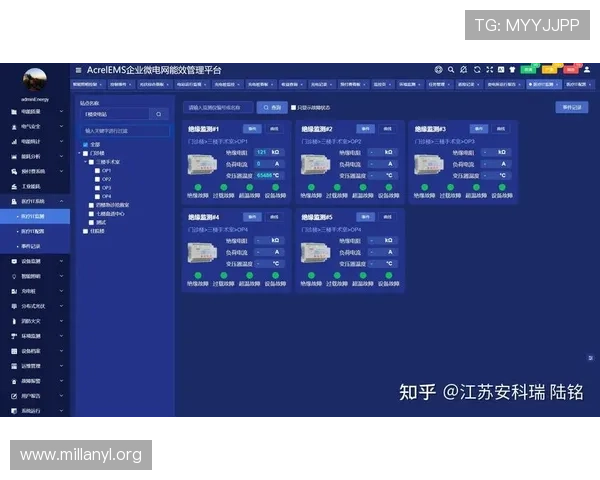
Task: Click highlighted event button on 绝缘监测#4 card
Action: [x=252, y=217]
